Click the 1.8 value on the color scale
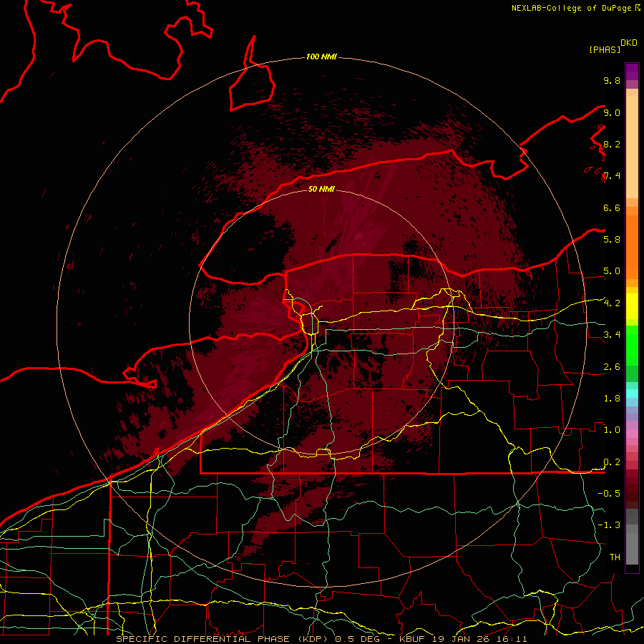The width and height of the screenshot is (644, 644). 612,398
